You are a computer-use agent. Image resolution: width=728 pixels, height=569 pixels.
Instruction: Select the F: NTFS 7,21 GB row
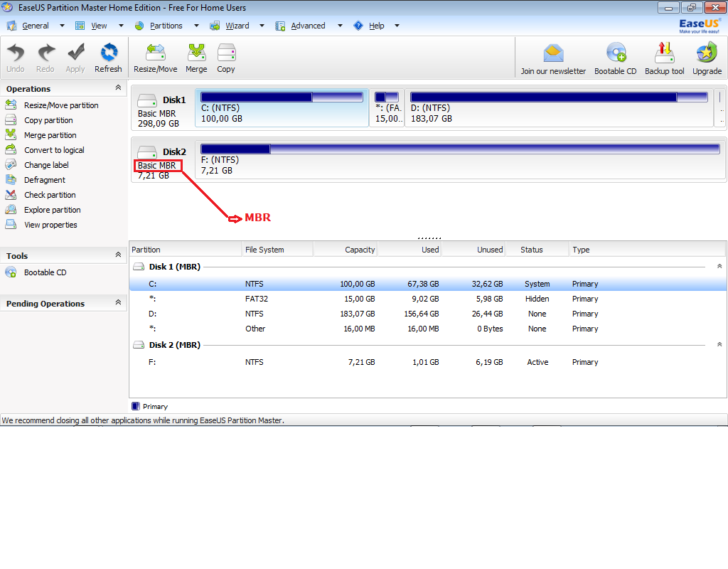427,362
